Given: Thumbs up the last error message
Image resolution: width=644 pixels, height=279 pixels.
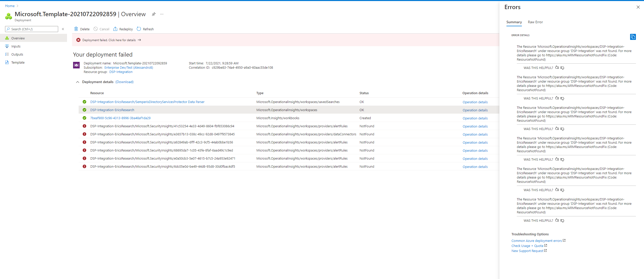Looking at the screenshot, I should tap(557, 220).
